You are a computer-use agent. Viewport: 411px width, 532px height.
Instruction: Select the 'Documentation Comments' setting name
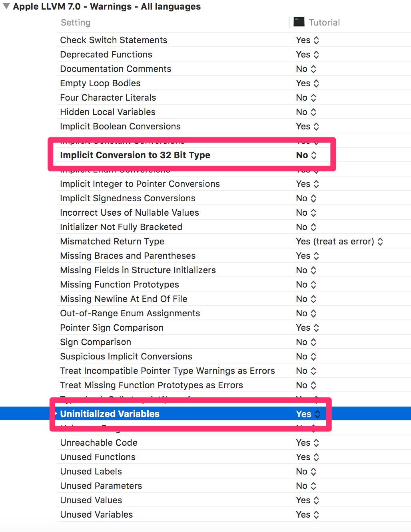click(x=116, y=69)
